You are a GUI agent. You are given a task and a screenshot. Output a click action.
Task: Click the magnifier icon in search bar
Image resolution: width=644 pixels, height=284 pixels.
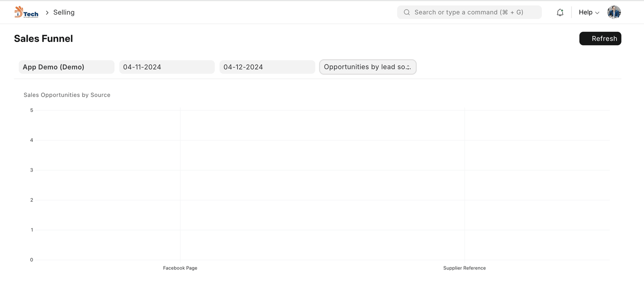coord(407,12)
